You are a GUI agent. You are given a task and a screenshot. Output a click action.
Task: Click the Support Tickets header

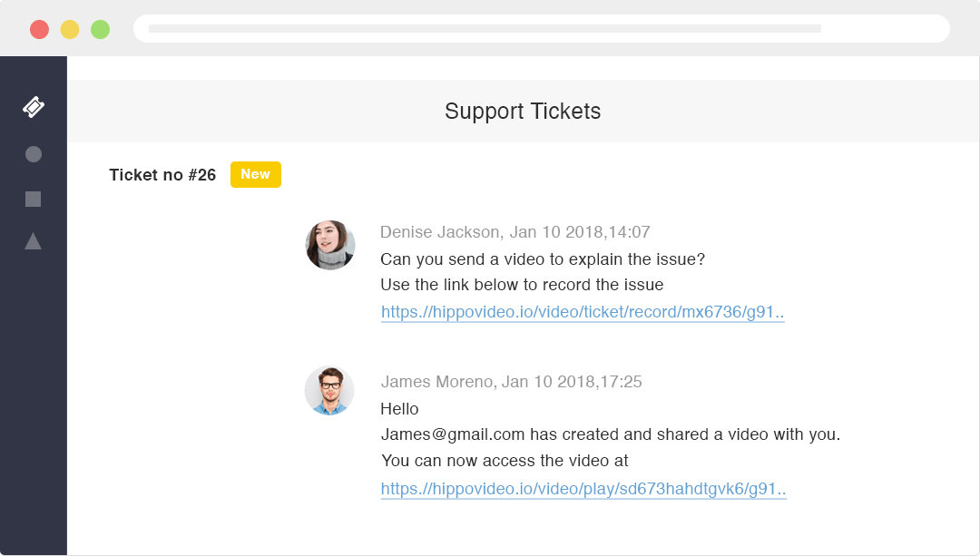pyautogui.click(x=523, y=112)
